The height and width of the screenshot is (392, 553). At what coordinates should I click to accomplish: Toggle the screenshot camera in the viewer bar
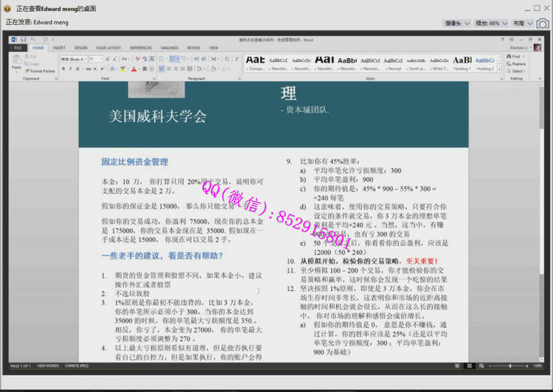(543, 24)
